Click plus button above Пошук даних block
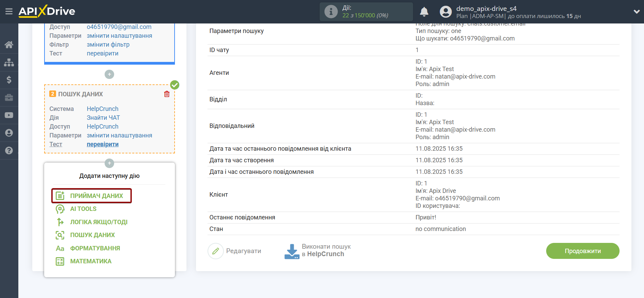 tap(109, 74)
